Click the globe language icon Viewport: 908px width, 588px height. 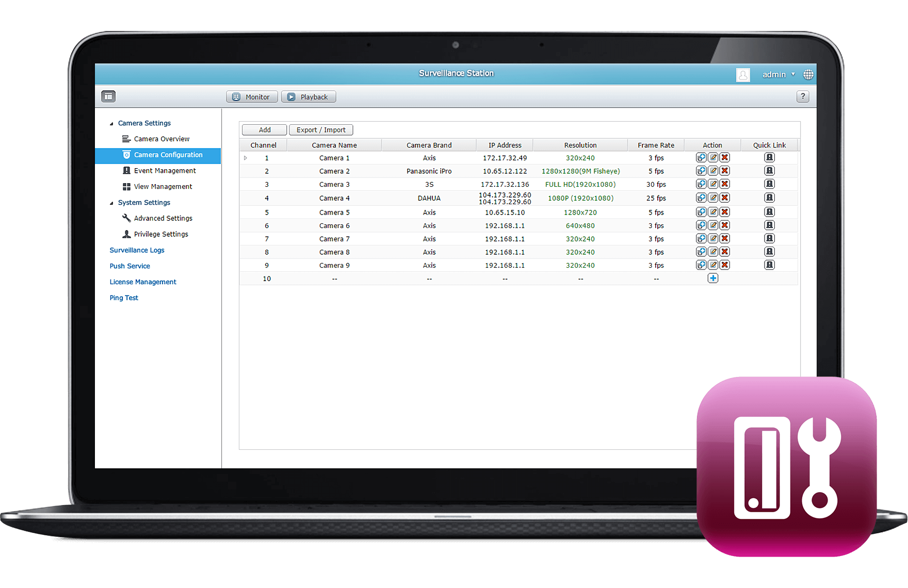click(x=808, y=75)
